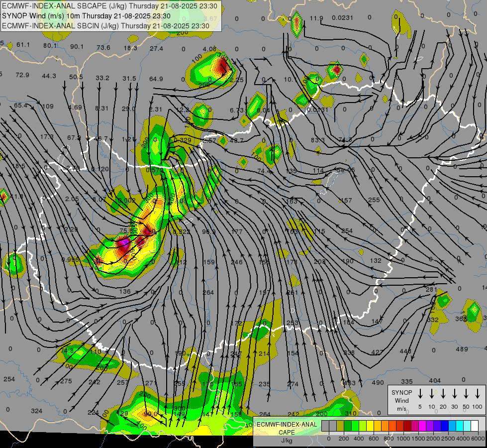Select the olive swatch in the CAPE legend

coord(340,426)
